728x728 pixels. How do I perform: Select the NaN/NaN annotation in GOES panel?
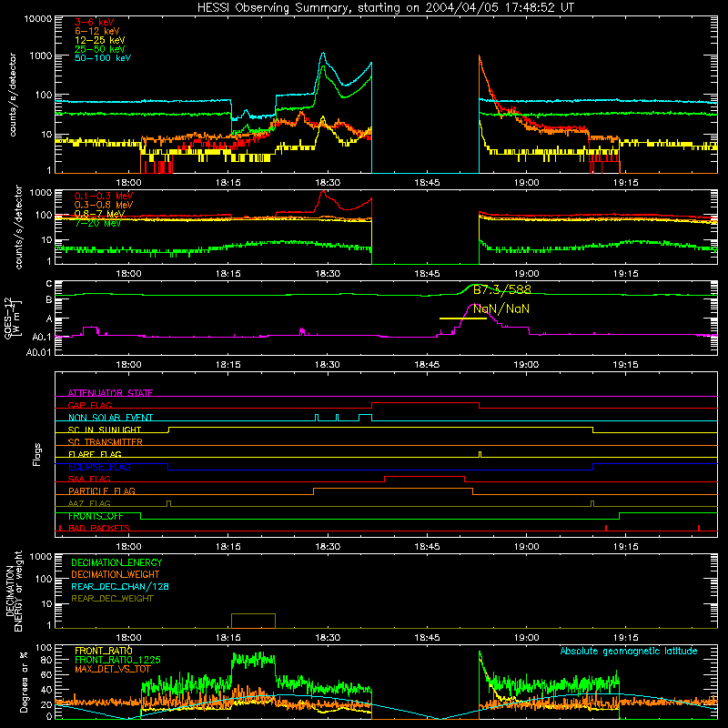pyautogui.click(x=501, y=308)
